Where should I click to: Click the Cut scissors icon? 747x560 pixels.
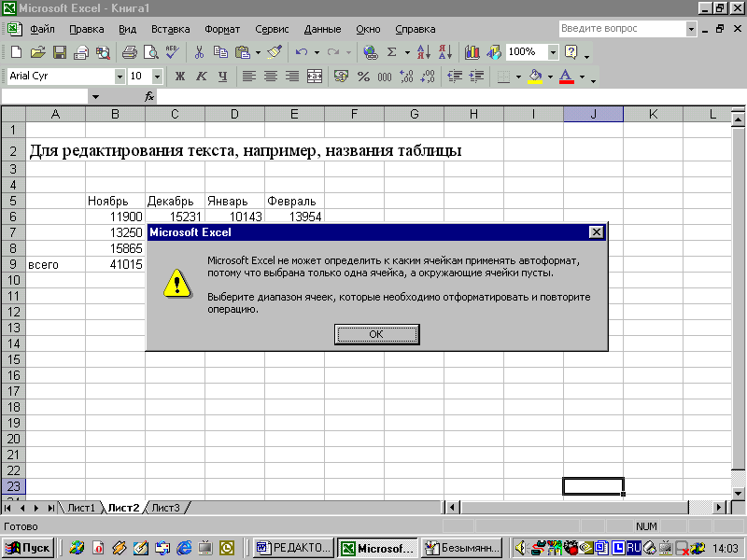[x=199, y=51]
